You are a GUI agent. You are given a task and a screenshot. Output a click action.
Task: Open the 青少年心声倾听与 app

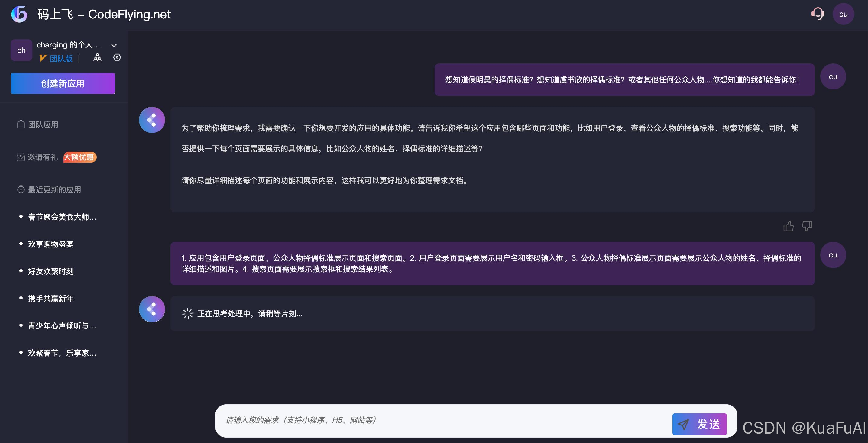click(62, 326)
